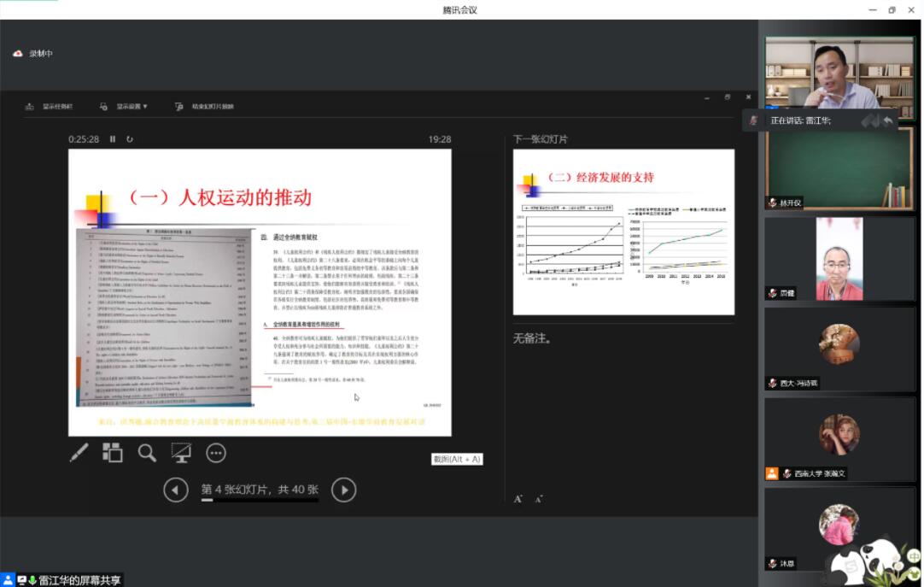Open the see all slides grid view
This screenshot has height=587, width=924.
tap(113, 453)
